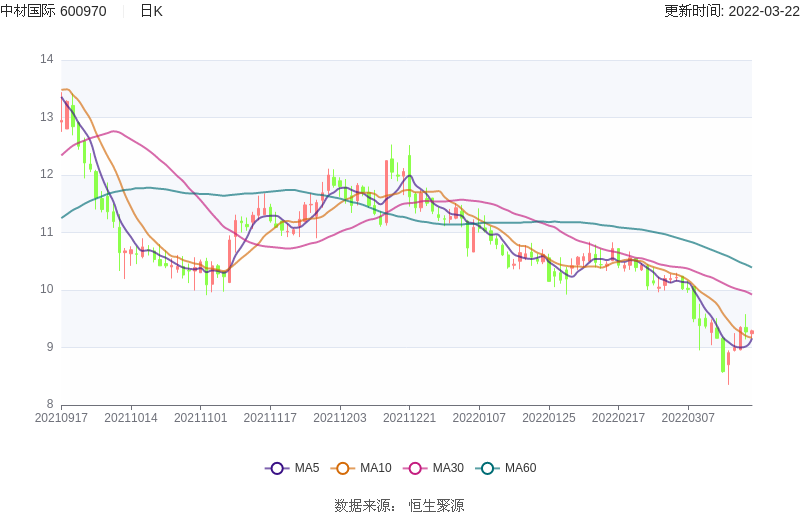Click the 20220125 date axis label

(549, 418)
